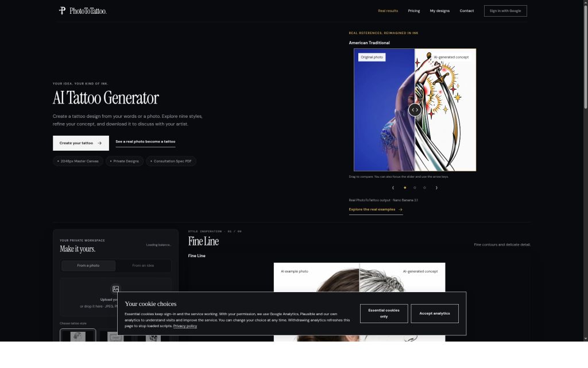588x368 pixels.
Task: Click the Your cookie choices heading
Action: [150, 304]
